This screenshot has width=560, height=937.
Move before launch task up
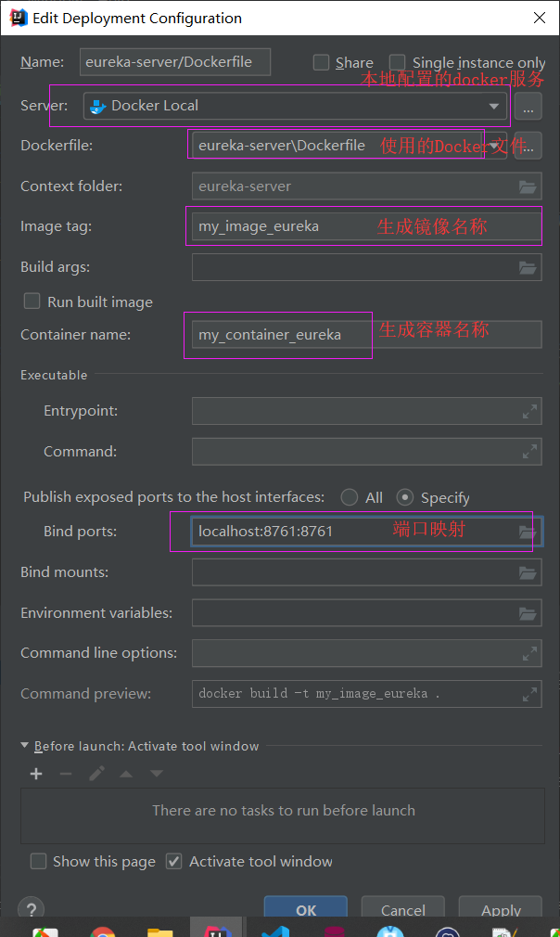click(126, 774)
